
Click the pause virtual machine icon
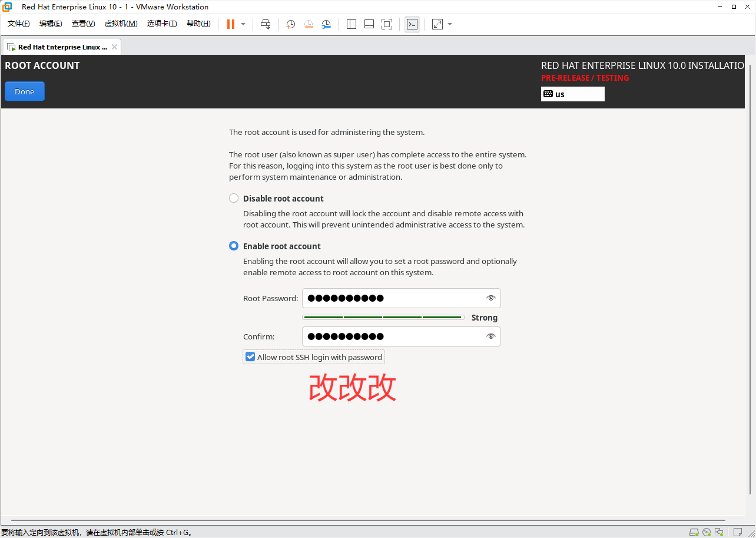[x=231, y=24]
